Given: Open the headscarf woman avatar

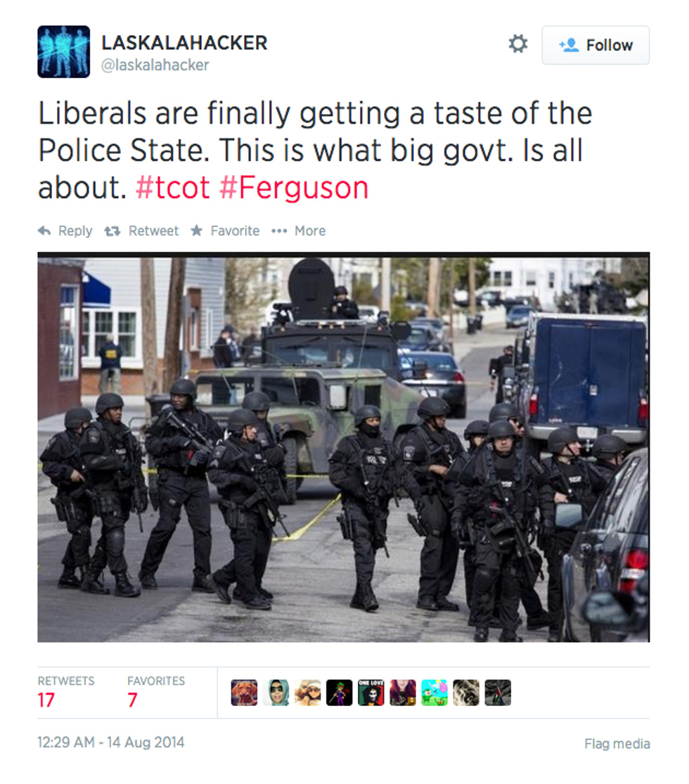Looking at the screenshot, I should pyautogui.click(x=276, y=693).
